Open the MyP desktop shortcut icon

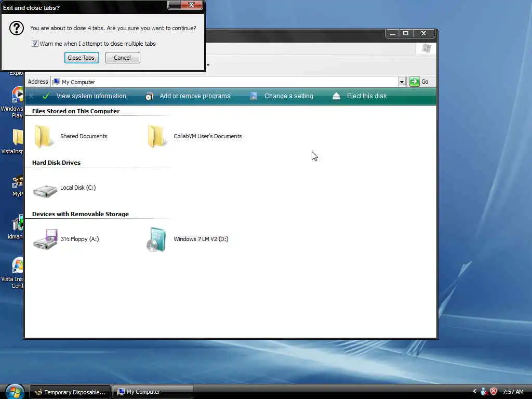point(17,182)
